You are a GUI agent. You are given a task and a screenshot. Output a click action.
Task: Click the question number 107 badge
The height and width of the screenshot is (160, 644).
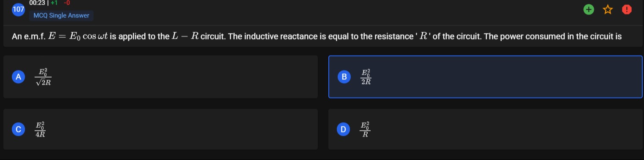pyautogui.click(x=18, y=10)
